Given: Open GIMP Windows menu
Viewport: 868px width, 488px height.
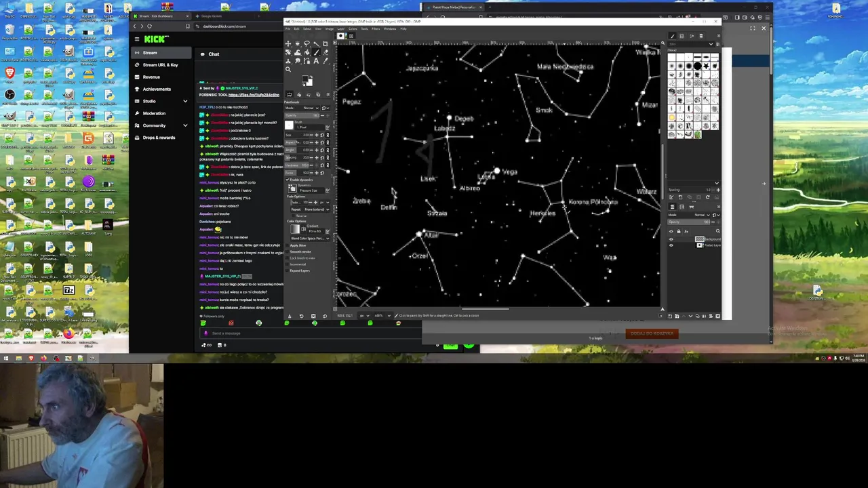Looking at the screenshot, I should pos(390,28).
